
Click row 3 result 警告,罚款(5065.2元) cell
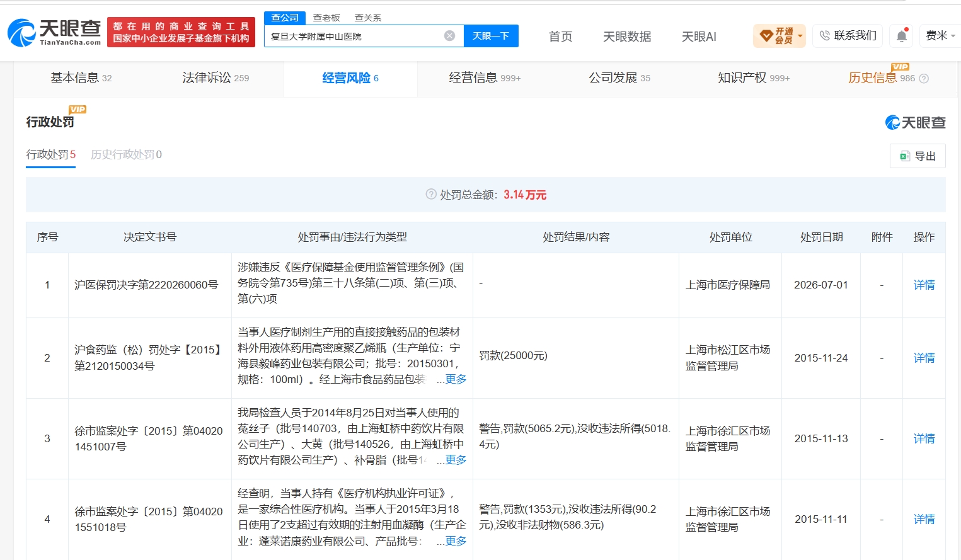pos(575,436)
